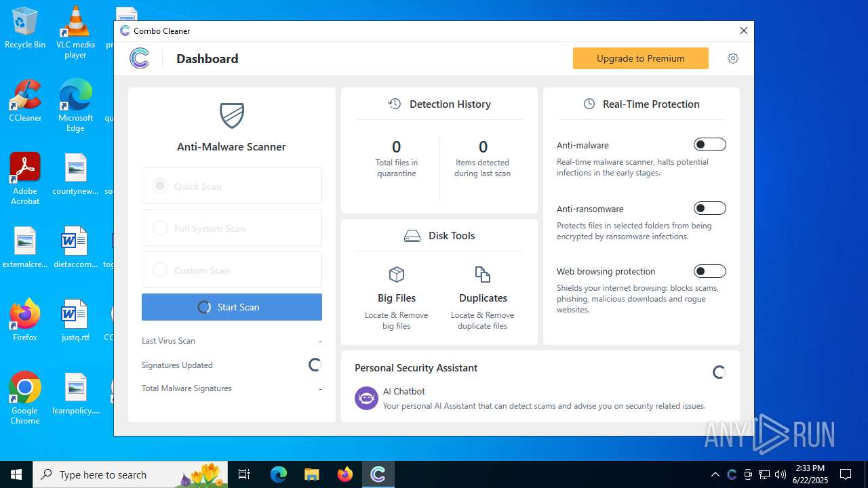Open the taskbar clock and date
Screen dimensions: 868x488
810,474
